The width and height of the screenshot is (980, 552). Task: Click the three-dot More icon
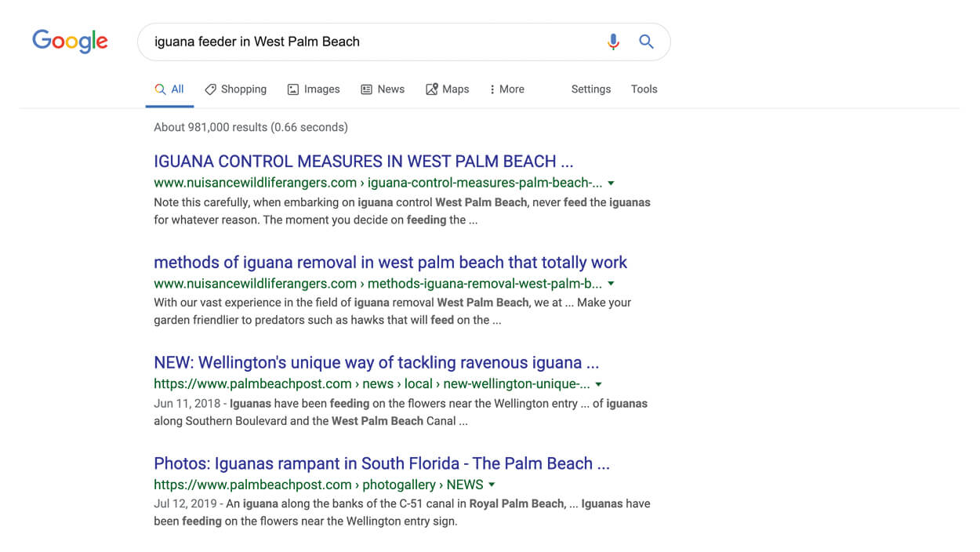pyautogui.click(x=492, y=89)
